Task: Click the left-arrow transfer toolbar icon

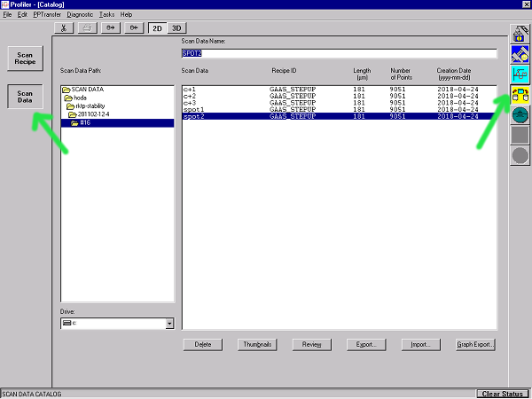Action: 134,28
